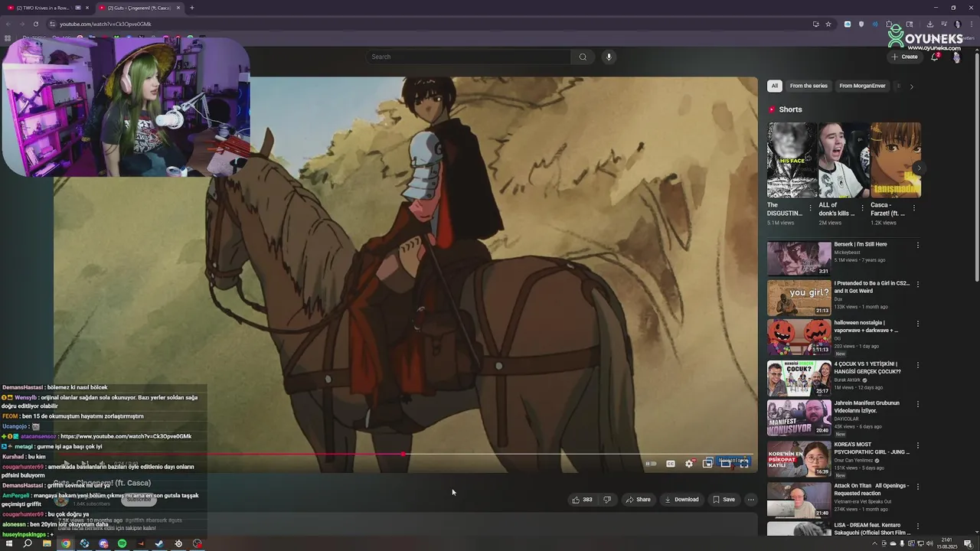Open a new browser tab
Viewport: 980px width, 551px height.
coord(191,8)
